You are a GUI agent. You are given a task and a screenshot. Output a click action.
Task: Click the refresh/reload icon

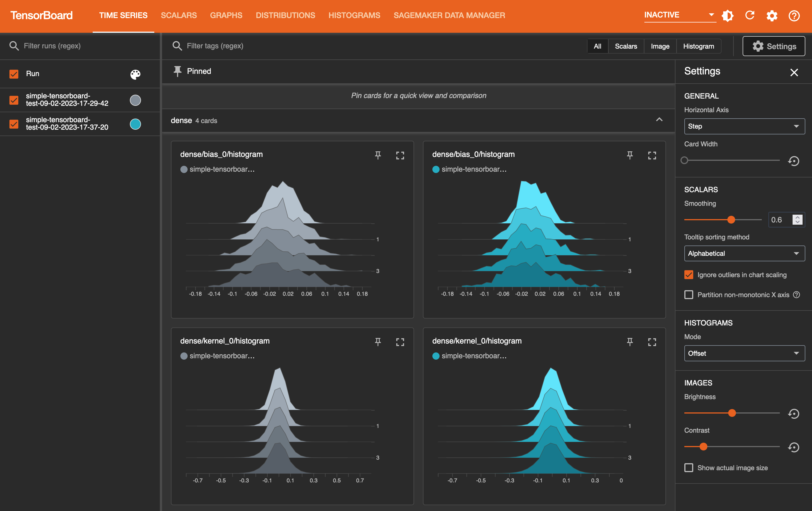(x=750, y=15)
